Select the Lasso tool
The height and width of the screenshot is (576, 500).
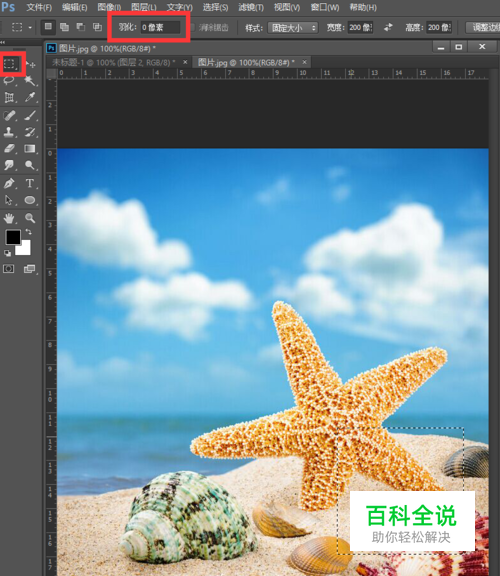pyautogui.click(x=9, y=81)
